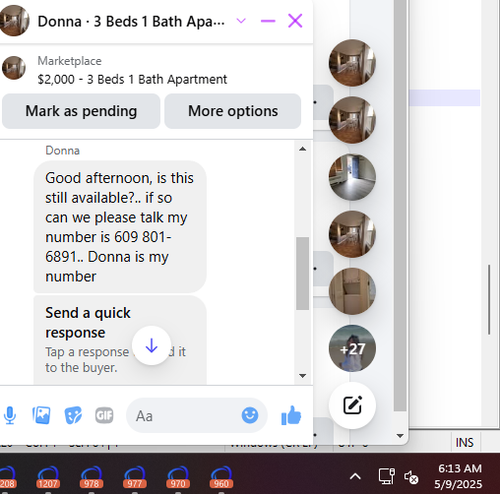Click the Send a quick response card

pos(120,340)
